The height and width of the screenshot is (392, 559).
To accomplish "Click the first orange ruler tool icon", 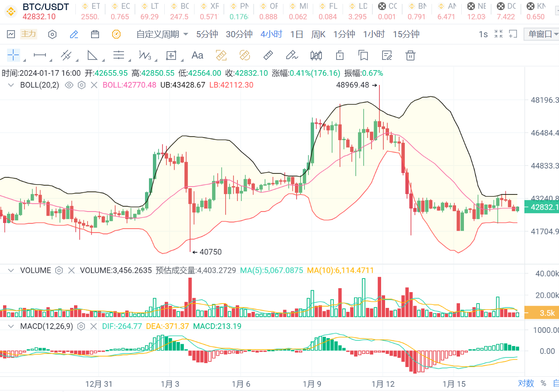I will point(221,55).
